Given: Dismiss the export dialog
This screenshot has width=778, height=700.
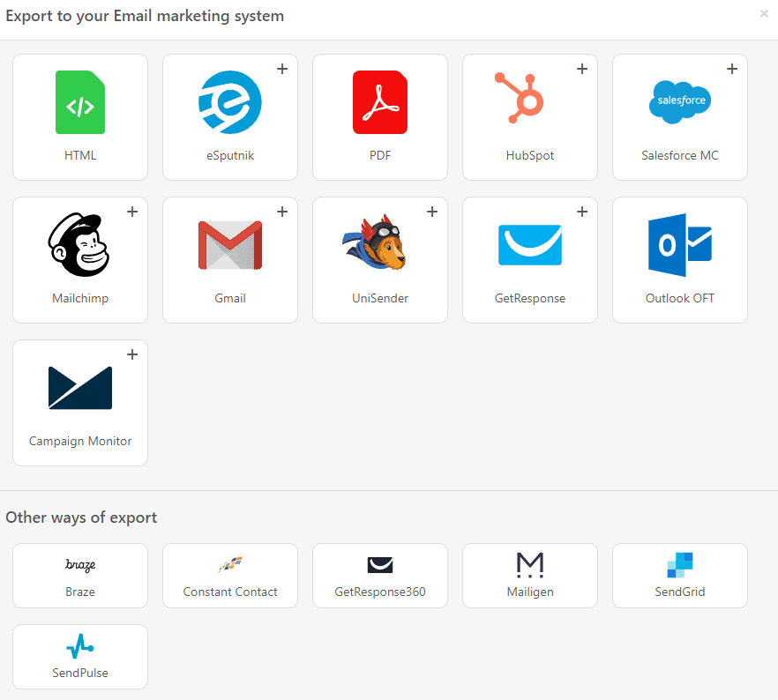Looking at the screenshot, I should (762, 14).
